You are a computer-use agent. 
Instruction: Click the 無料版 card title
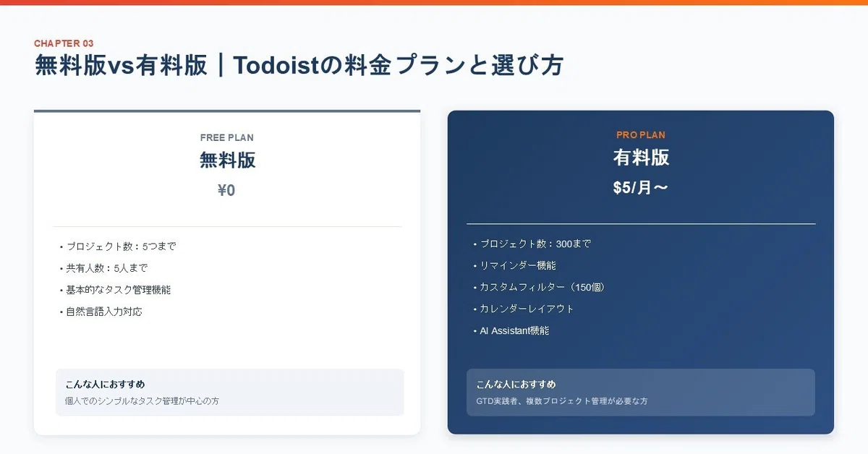227,160
